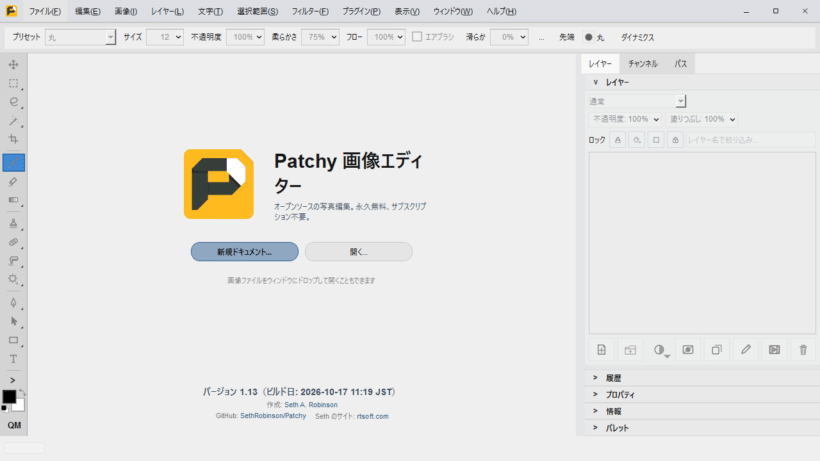Toggle lock all padlock button

pos(675,140)
